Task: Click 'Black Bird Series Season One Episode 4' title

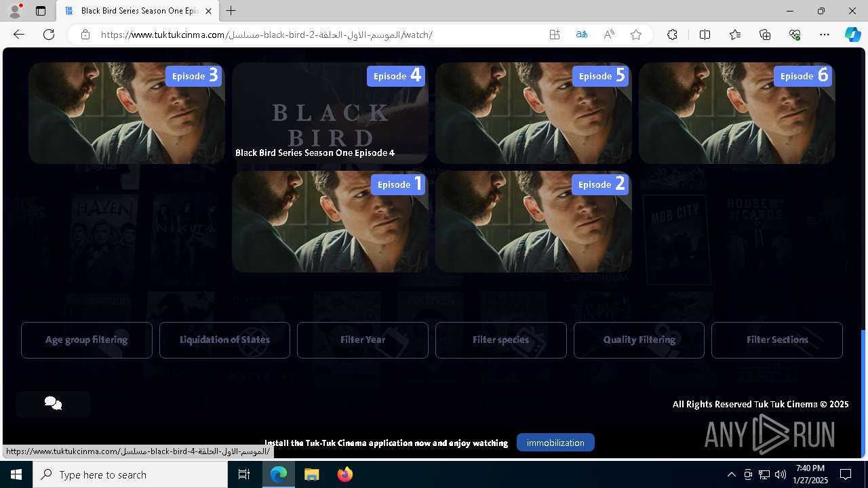Action: (315, 152)
